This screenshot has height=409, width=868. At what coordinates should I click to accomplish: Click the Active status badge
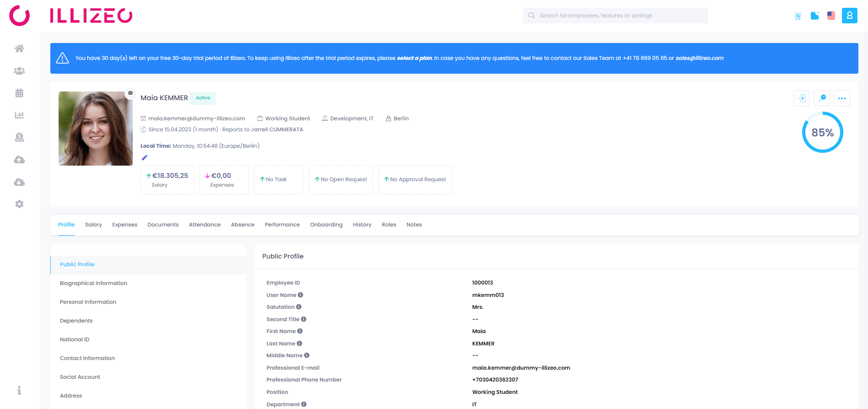point(203,98)
